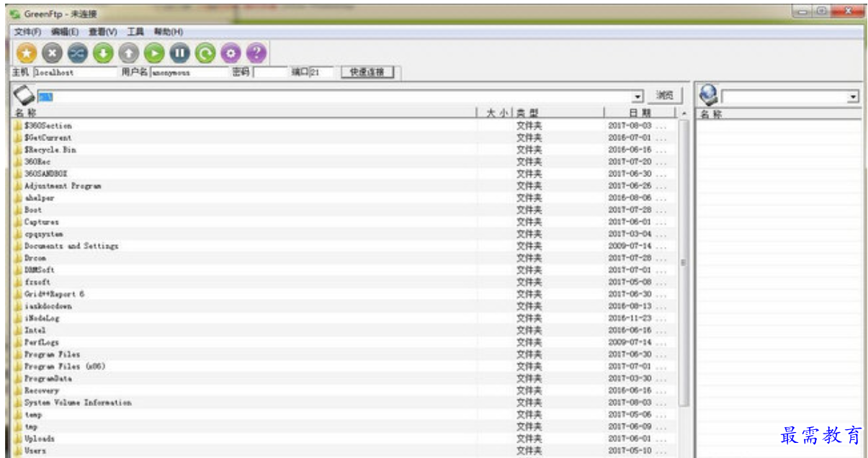Click the purple question mark help icon

point(256,53)
